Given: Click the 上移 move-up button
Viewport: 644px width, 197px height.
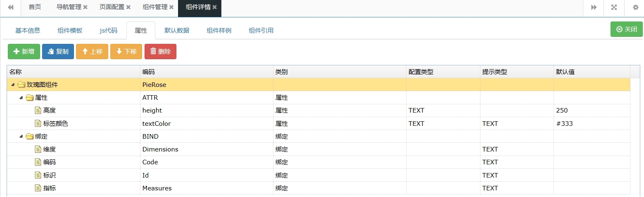Looking at the screenshot, I should pyautogui.click(x=92, y=51).
